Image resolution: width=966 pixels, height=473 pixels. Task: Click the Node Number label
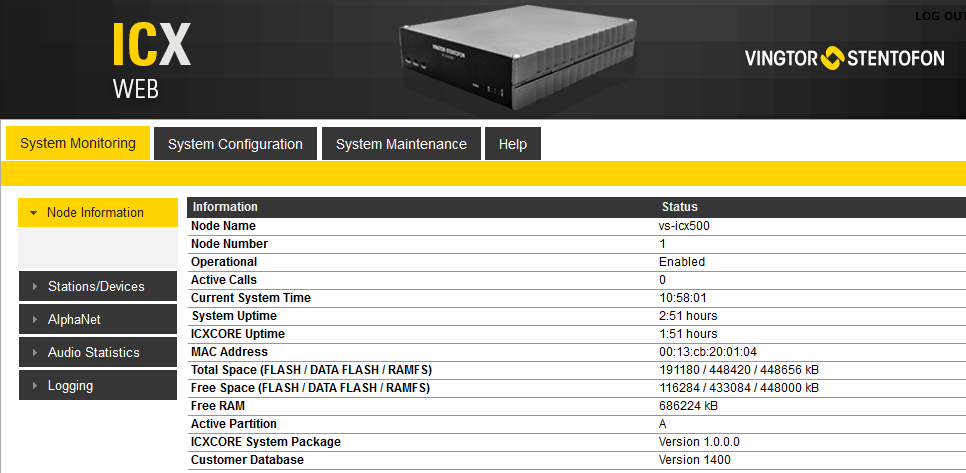pyautogui.click(x=229, y=244)
